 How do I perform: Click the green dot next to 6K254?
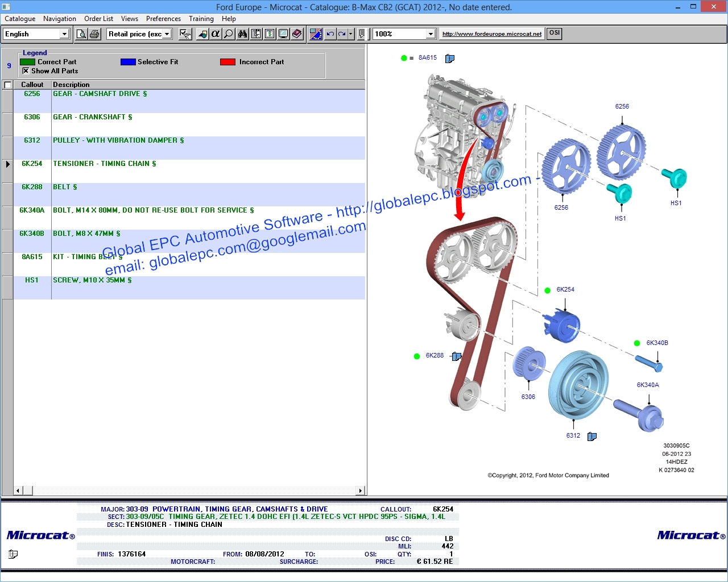547,290
